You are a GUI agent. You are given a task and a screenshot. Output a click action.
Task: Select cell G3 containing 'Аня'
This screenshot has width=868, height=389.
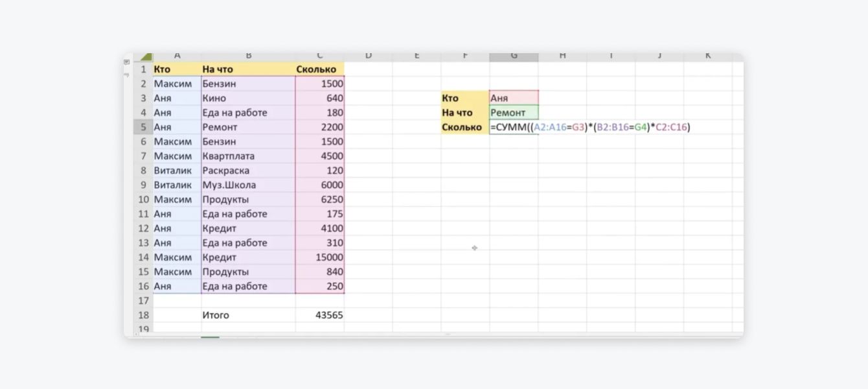coord(514,98)
